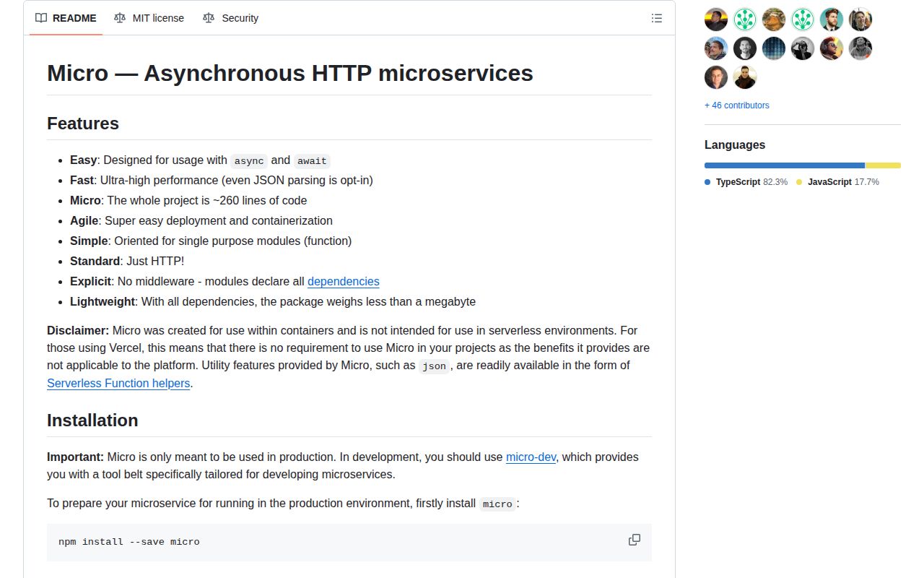
Task: Open the frog picture contributor avatar
Action: (774, 20)
